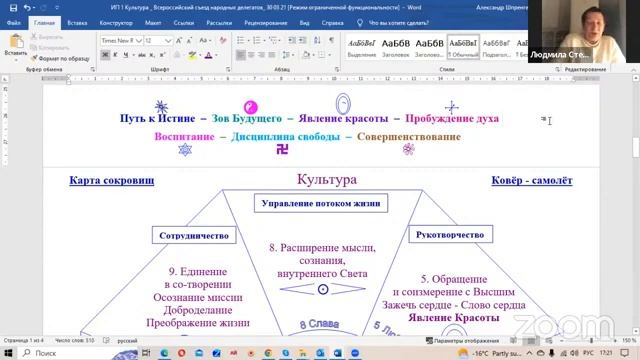
Task: Click the 'Число слов: 510' status entry
Action: coord(74,340)
